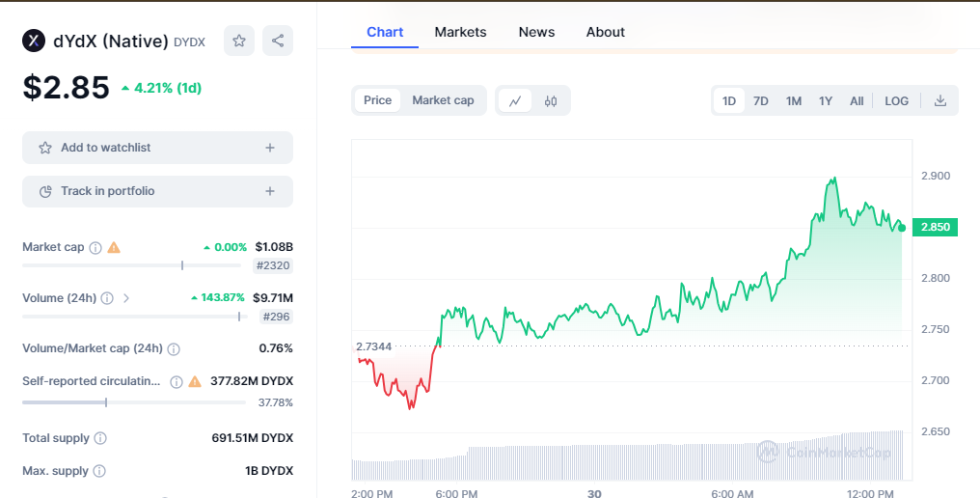Screen dimensions: 980x498
Task: Click Volume (24h) info icon
Action: tap(107, 298)
